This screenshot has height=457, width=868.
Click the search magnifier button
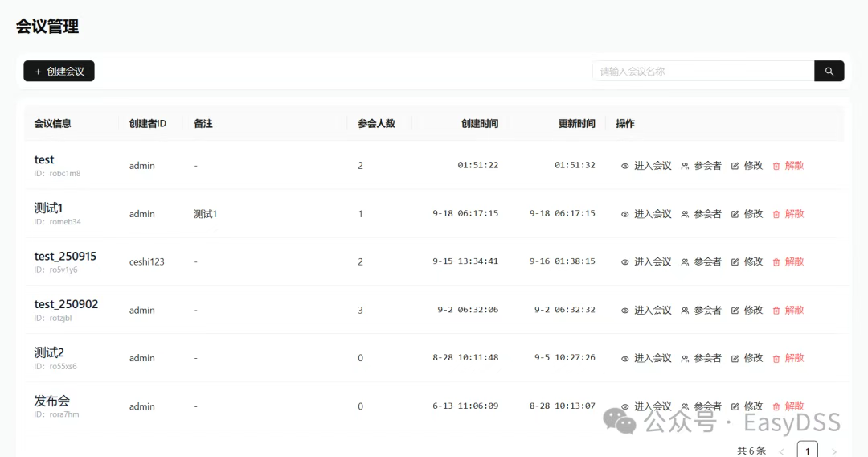pyautogui.click(x=829, y=71)
